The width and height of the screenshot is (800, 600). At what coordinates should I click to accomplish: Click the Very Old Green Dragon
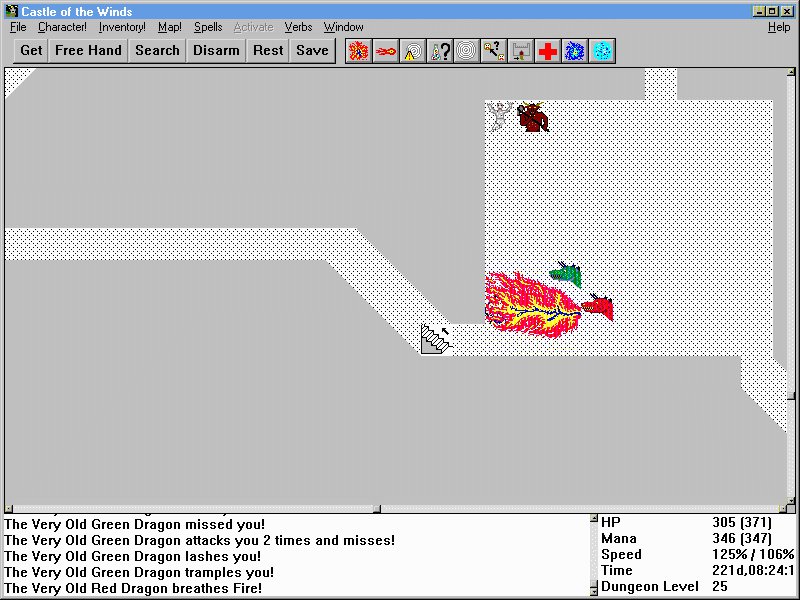click(x=565, y=273)
